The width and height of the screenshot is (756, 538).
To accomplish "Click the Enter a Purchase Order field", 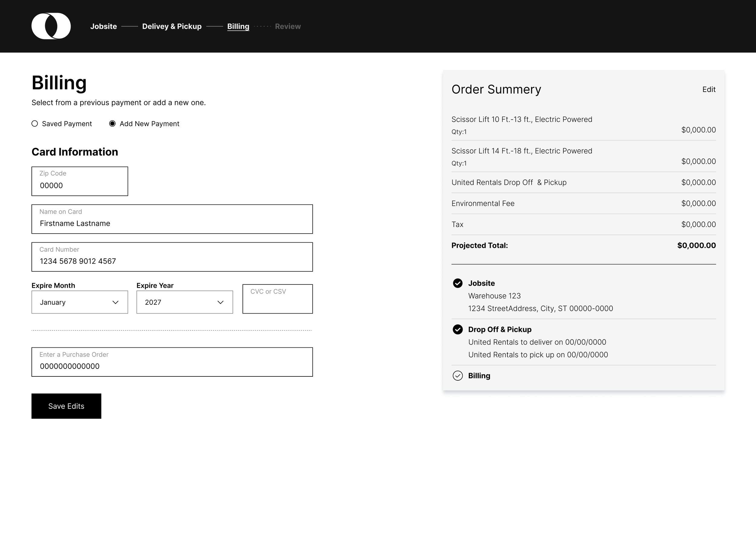I will 172,362.
